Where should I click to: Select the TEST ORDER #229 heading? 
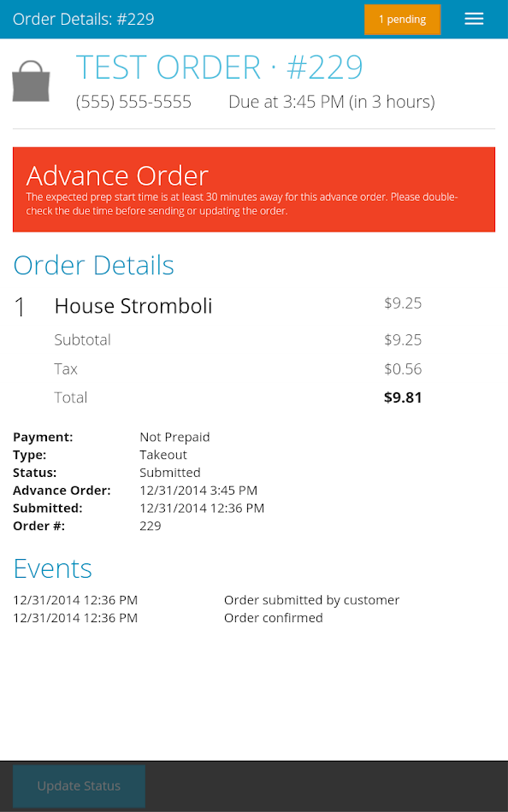pyautogui.click(x=220, y=67)
